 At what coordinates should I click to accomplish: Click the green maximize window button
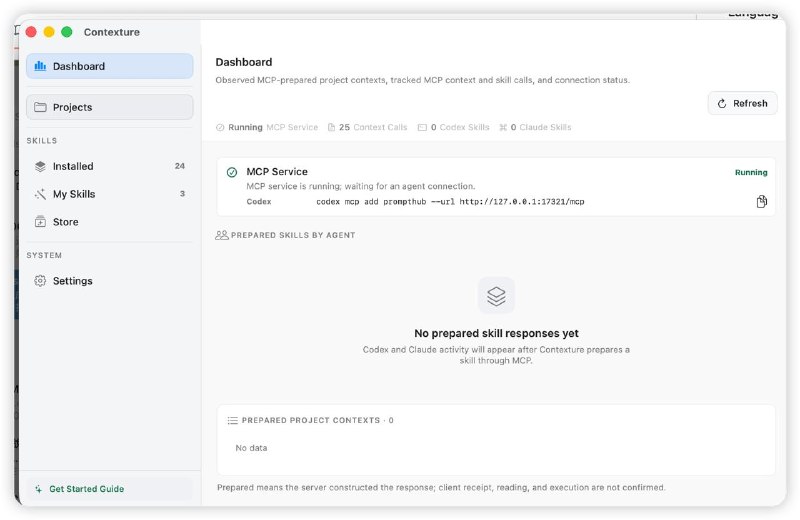tap(67, 32)
